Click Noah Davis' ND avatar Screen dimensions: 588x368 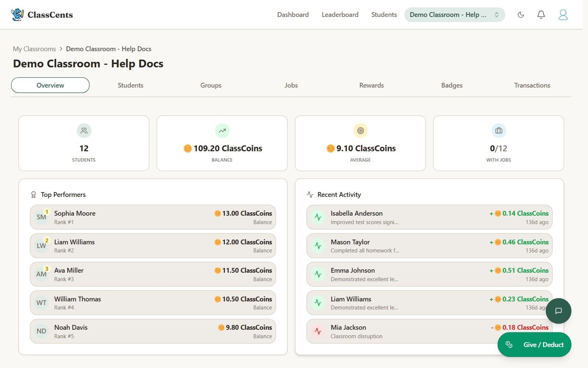click(x=42, y=331)
